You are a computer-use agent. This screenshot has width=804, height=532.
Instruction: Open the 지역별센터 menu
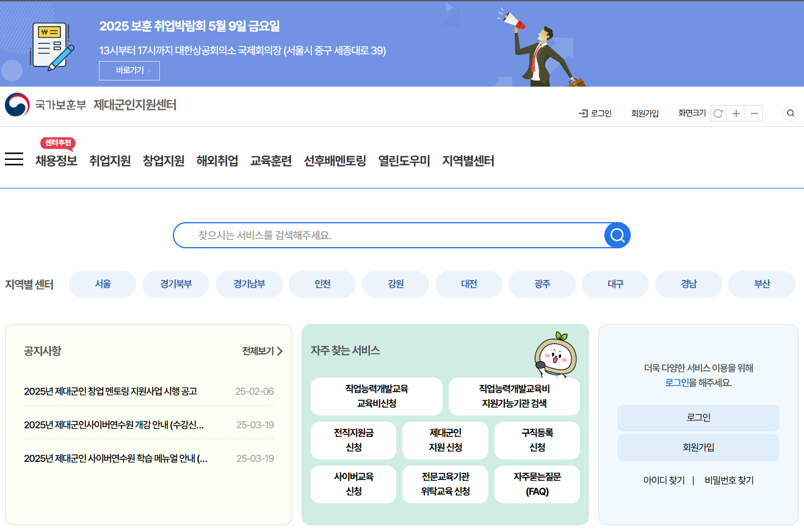467,160
